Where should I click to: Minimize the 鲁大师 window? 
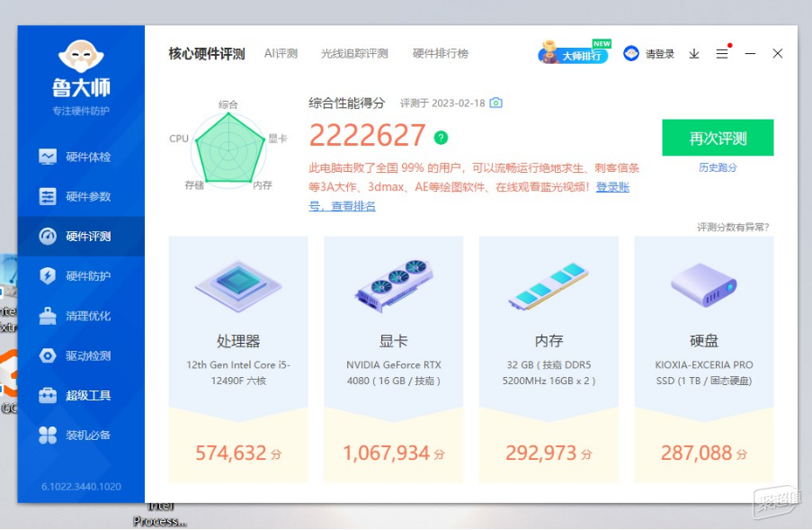click(x=750, y=53)
